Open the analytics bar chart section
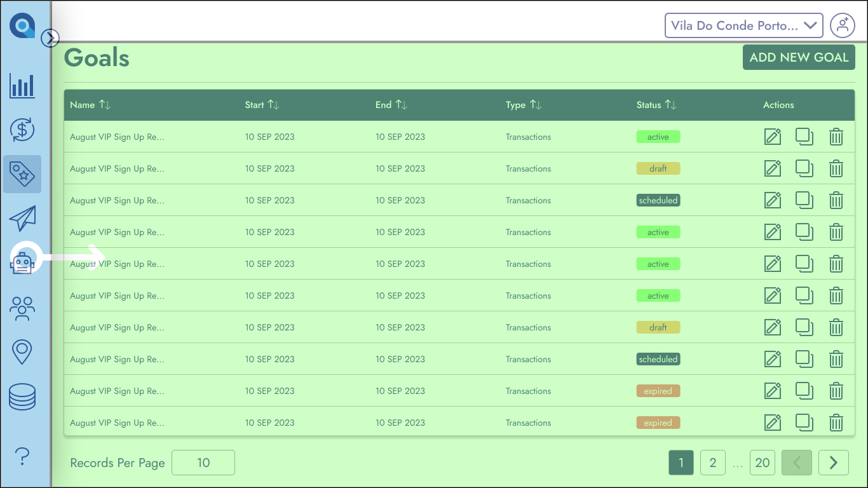The height and width of the screenshot is (488, 868). point(22,86)
